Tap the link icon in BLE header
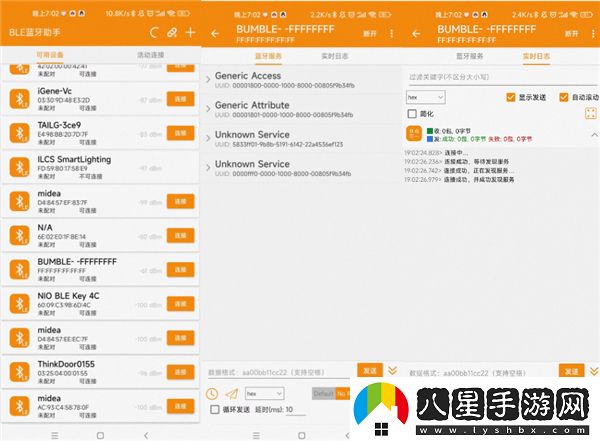Screen dimensions: 600x441 point(171,34)
